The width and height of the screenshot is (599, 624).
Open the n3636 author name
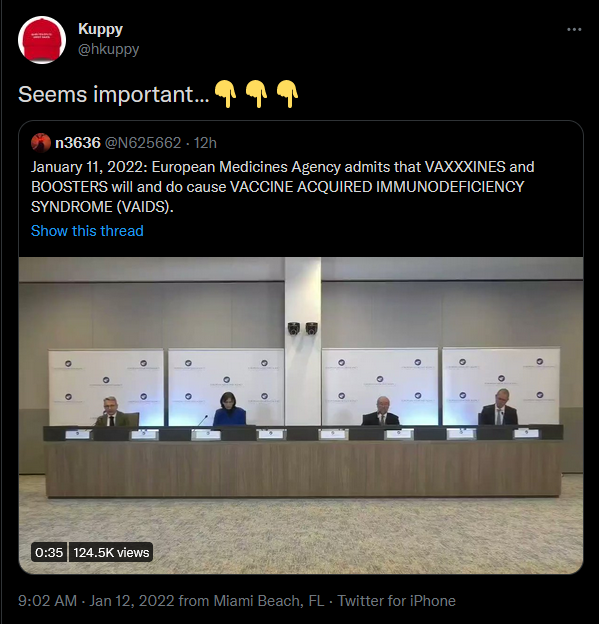pos(78,143)
